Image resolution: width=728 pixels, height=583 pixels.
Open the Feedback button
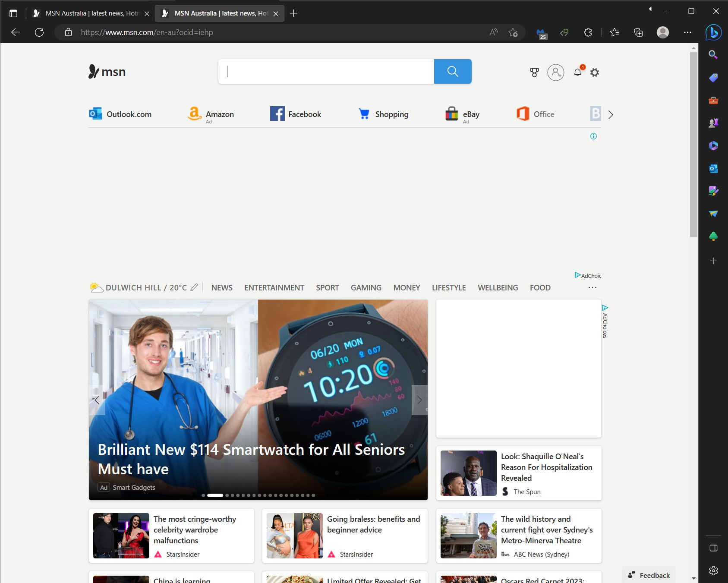649,575
